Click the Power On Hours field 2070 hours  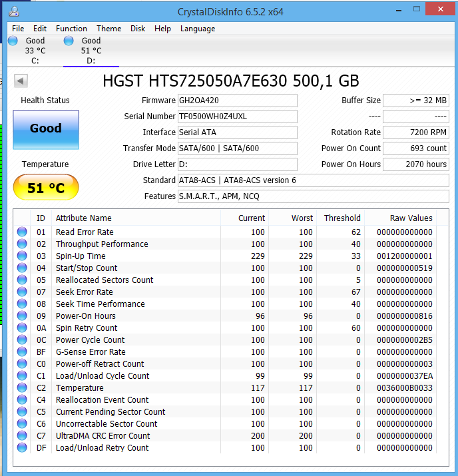(416, 164)
